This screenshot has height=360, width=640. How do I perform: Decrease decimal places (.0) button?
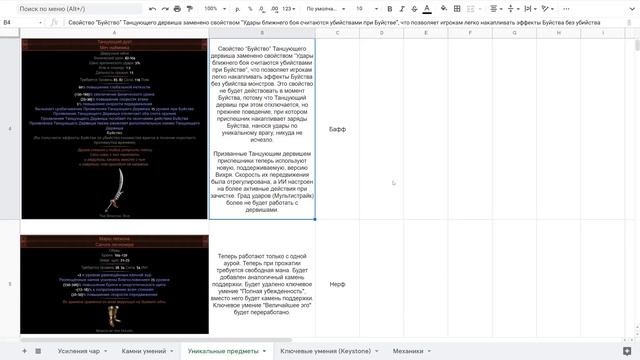pyautogui.click(x=262, y=9)
